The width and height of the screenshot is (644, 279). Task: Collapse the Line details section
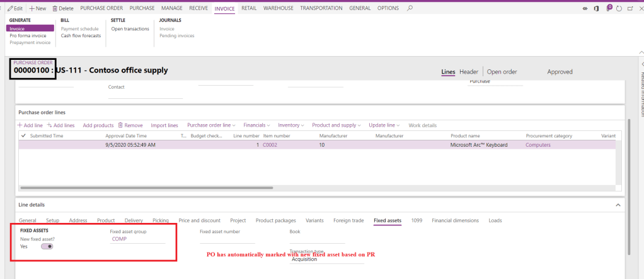(x=617, y=205)
